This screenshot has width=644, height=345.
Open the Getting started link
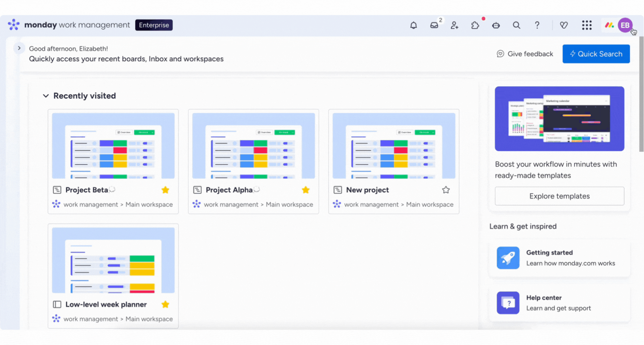coord(559,258)
